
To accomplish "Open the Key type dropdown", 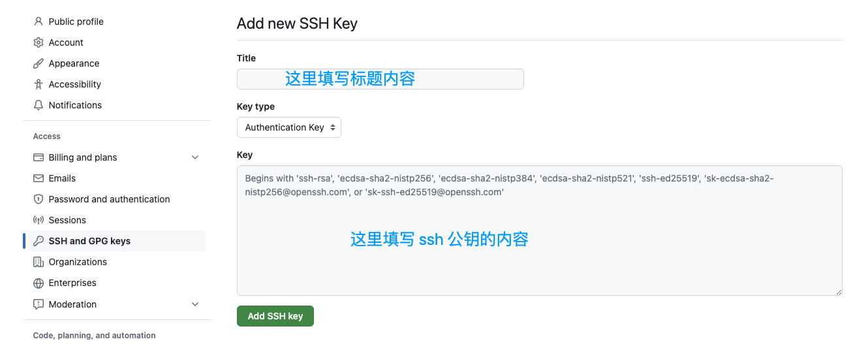I will [288, 127].
